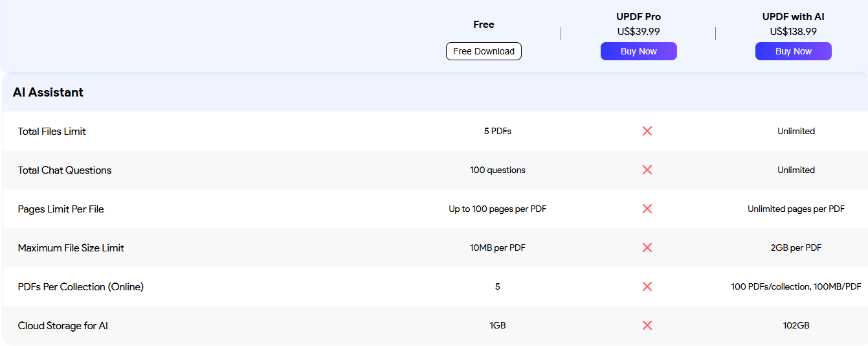Click Unlimited in Total Files Limit row
This screenshot has width=868, height=346.
pos(796,131)
